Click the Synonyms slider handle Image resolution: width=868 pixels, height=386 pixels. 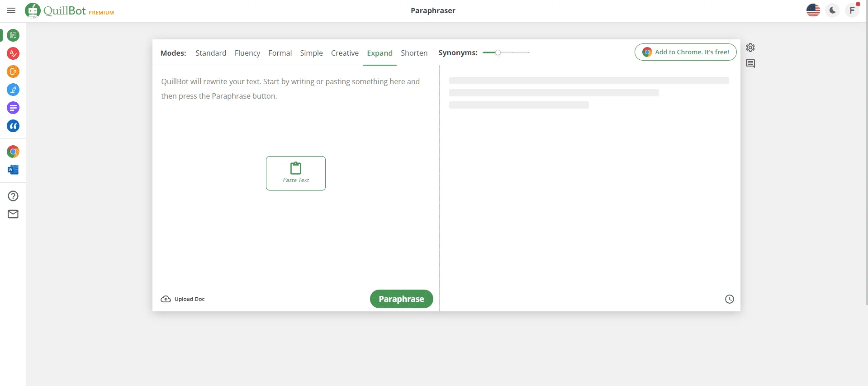498,52
